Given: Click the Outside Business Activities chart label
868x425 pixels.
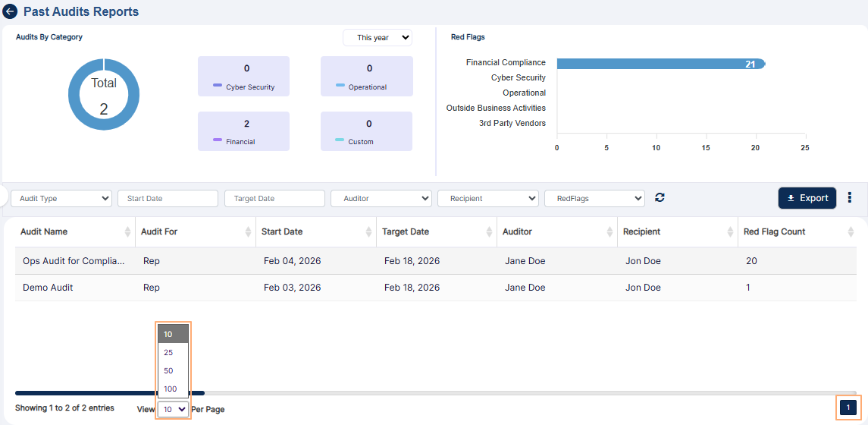Looking at the screenshot, I should click(496, 108).
